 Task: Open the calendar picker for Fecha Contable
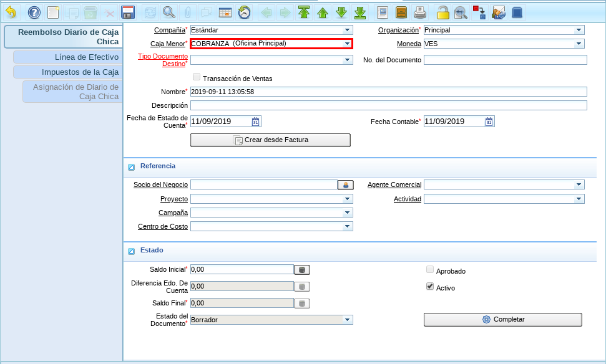click(489, 122)
